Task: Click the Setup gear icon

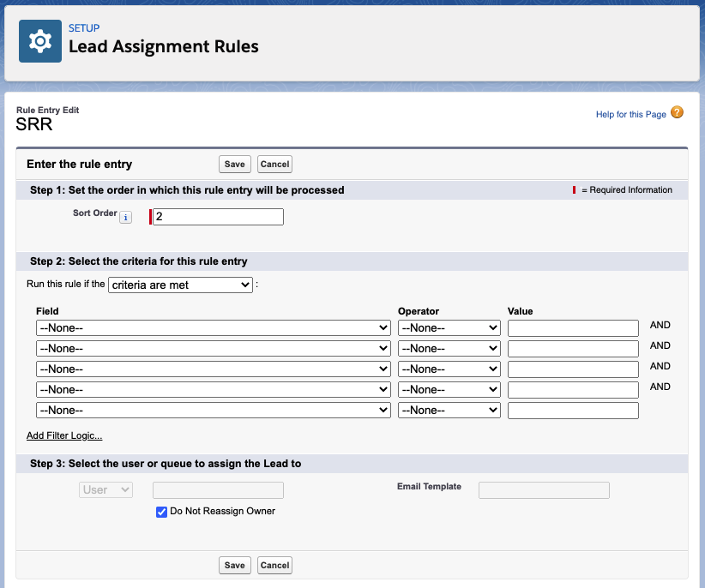Action: tap(40, 41)
